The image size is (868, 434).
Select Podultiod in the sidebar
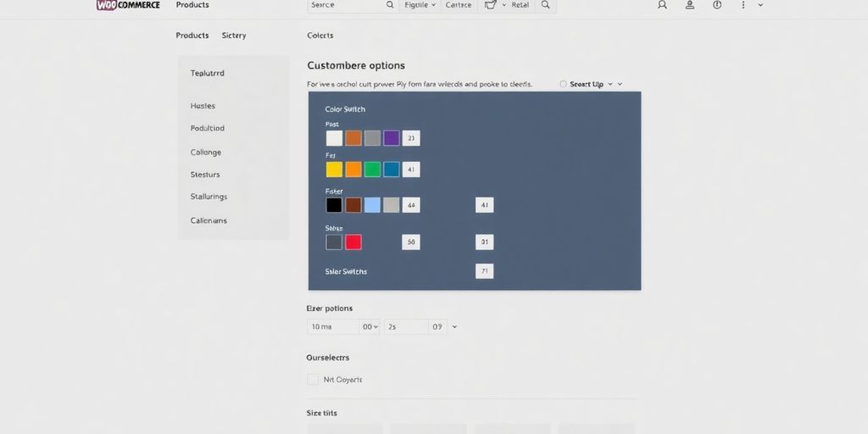[207, 128]
